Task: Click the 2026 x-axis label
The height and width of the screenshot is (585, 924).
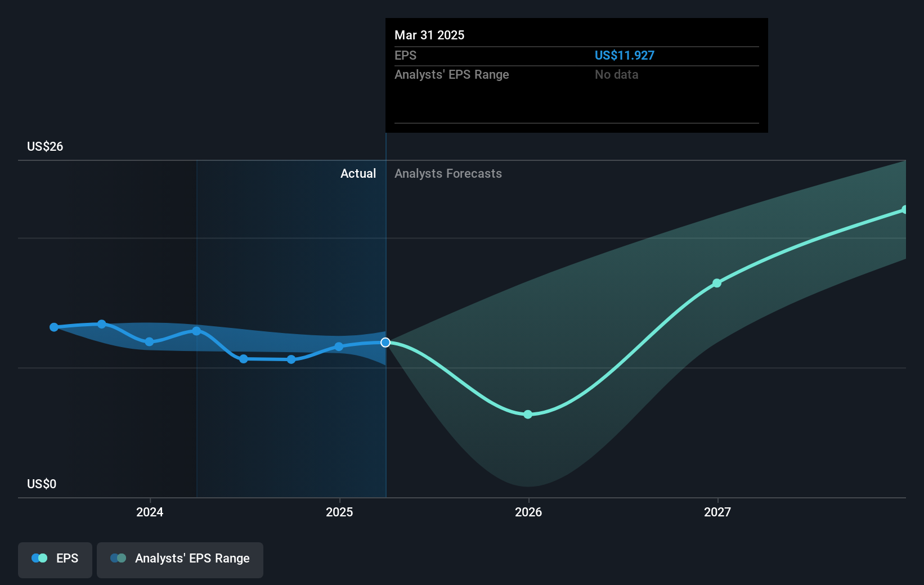Action: [x=528, y=512]
